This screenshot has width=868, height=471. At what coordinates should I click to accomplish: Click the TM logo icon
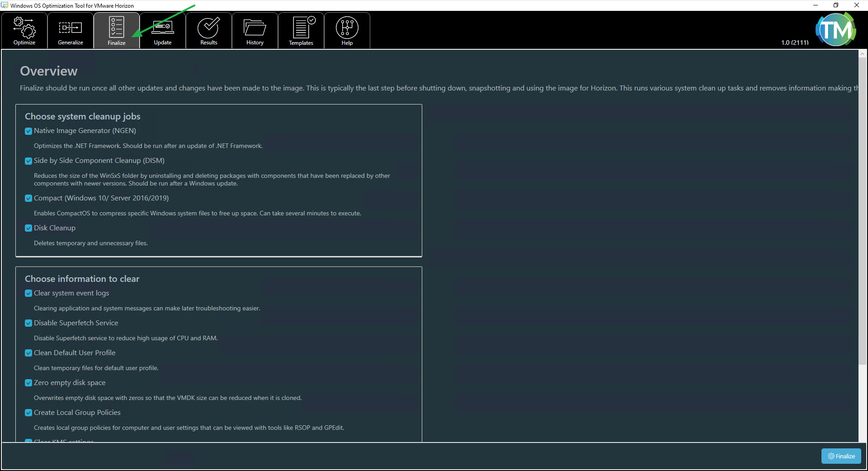click(836, 29)
